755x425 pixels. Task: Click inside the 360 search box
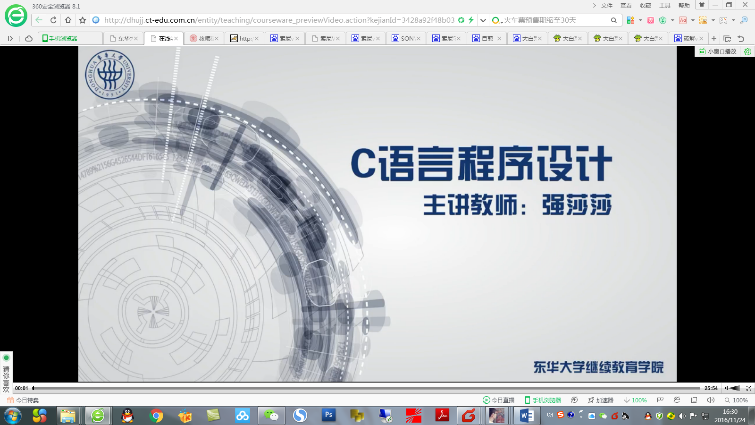pos(554,20)
